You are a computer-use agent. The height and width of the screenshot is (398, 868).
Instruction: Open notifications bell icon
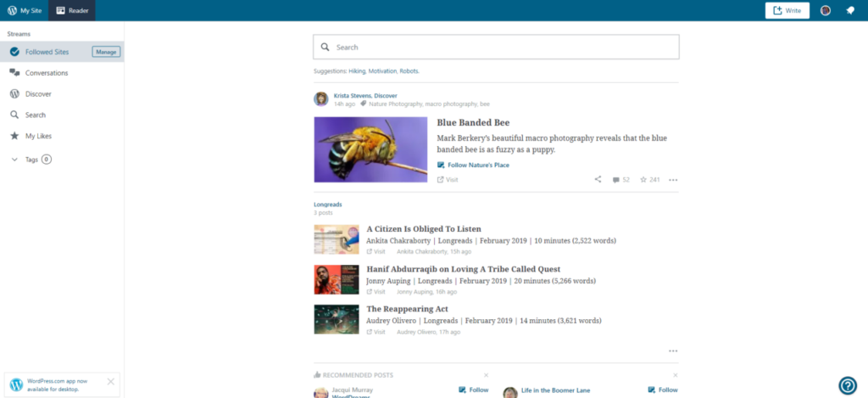(850, 10)
